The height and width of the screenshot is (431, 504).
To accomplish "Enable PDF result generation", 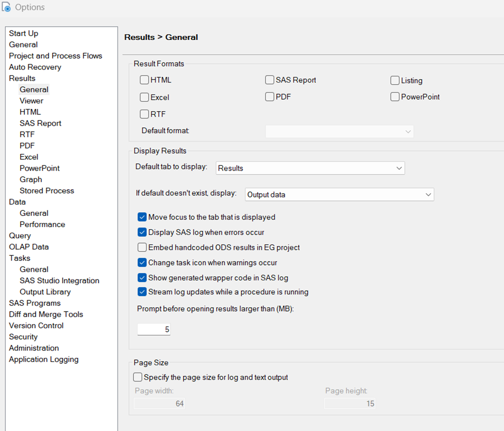I will 270,97.
